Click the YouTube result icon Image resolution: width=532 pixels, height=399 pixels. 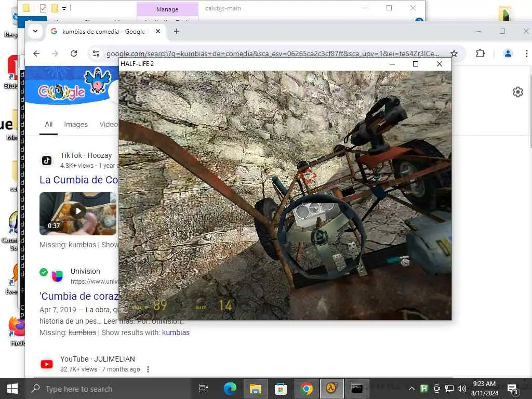47,364
